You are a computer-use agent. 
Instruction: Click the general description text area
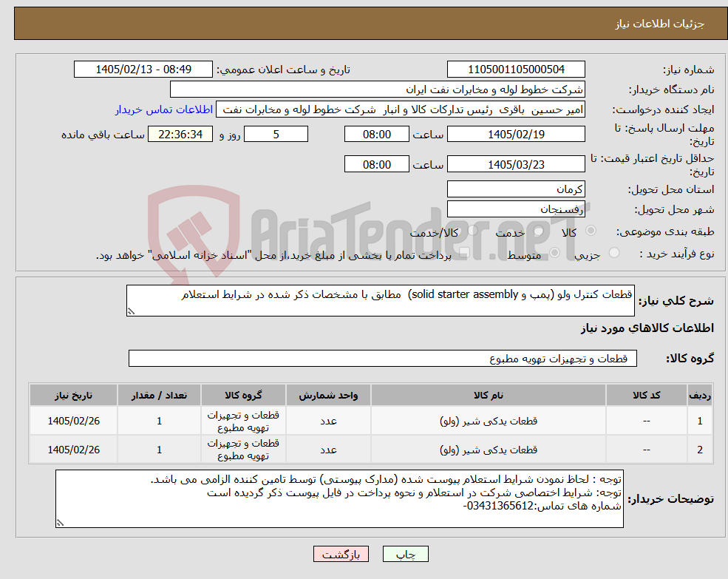pos(380,301)
